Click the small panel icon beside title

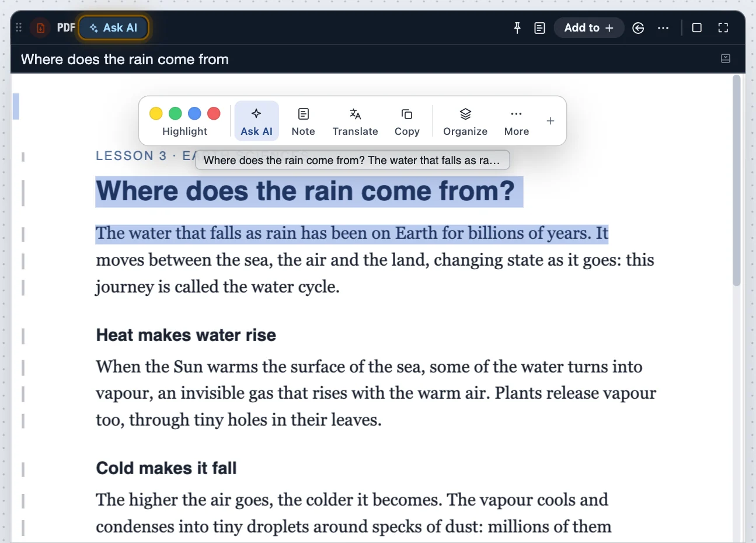pyautogui.click(x=726, y=58)
